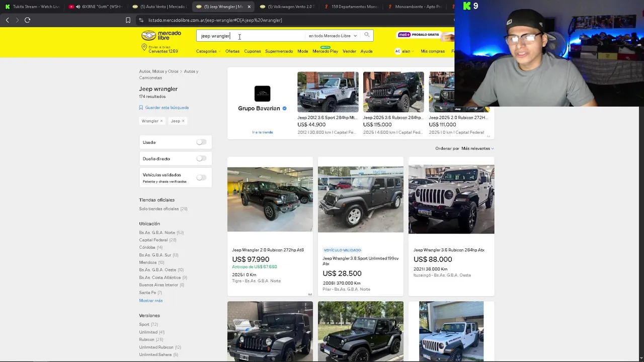
Task: Open the 'en todo Mercado Libre' search scope dropdown
Action: (x=333, y=36)
